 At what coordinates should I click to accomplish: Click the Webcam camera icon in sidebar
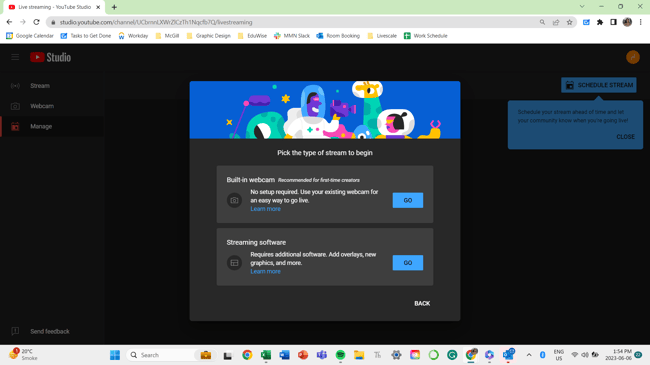(15, 106)
